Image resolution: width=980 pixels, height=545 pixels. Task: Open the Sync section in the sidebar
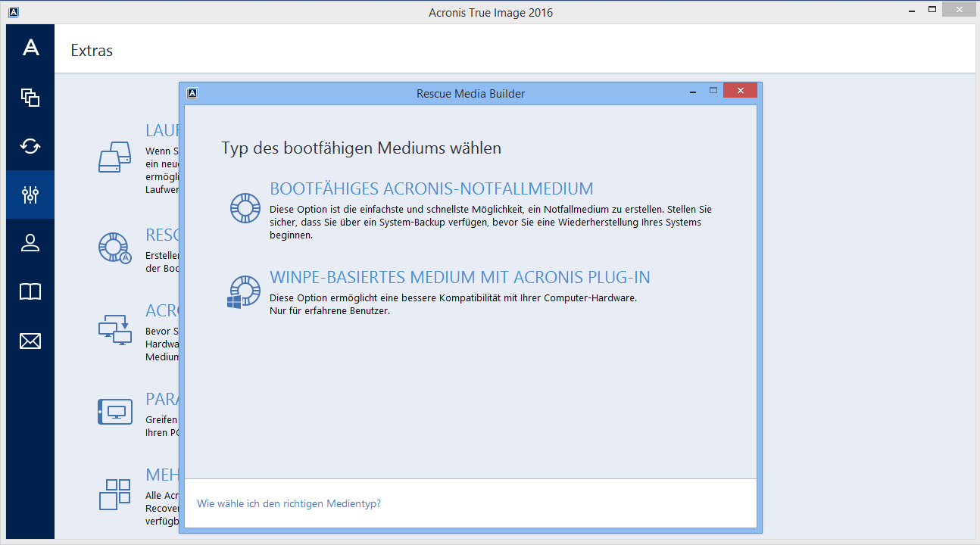click(30, 146)
